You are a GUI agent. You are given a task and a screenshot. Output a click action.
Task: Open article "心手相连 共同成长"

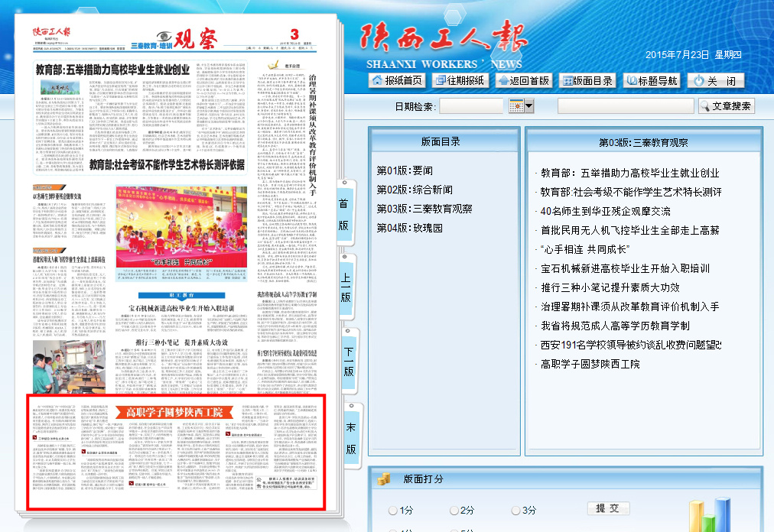(x=584, y=250)
